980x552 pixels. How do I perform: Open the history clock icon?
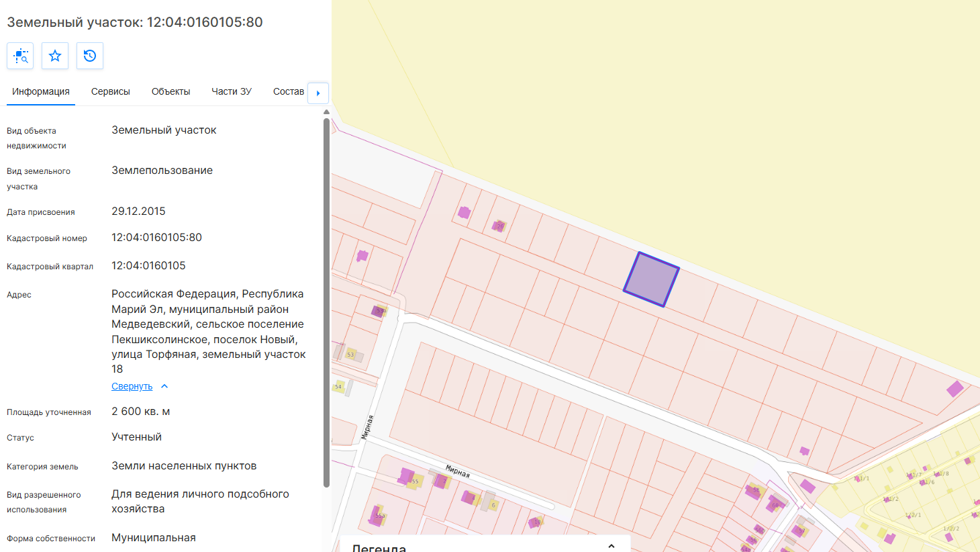90,56
